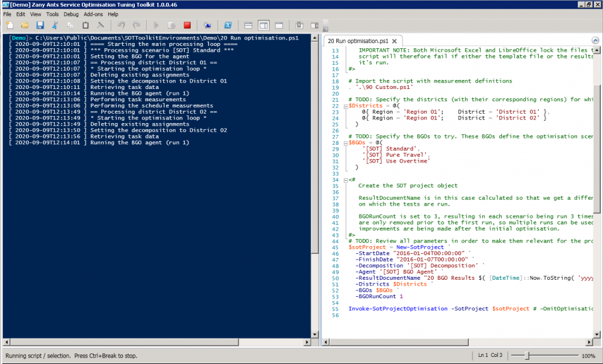Open the View menu
Viewport: 603px width, 364px height.
tap(36, 14)
